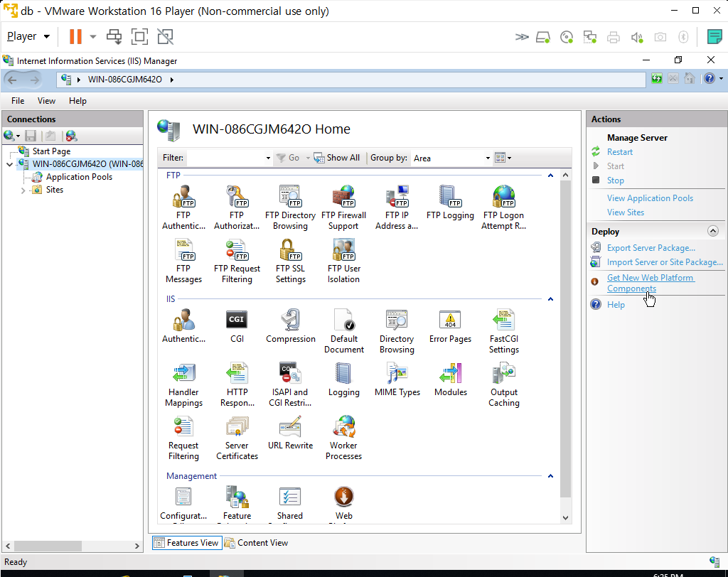Screen dimensions: 728x577
Task: Open the IIS Logging feature
Action: point(343,379)
